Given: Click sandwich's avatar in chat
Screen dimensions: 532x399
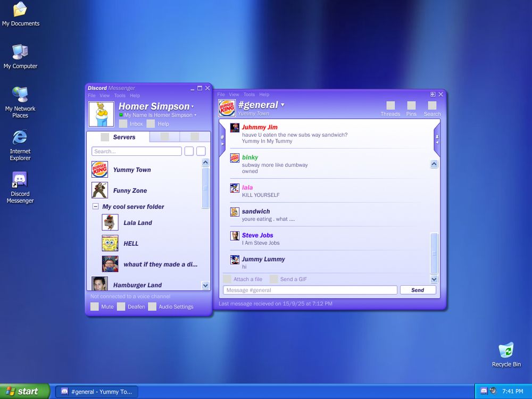Looking at the screenshot, I should tap(235, 212).
